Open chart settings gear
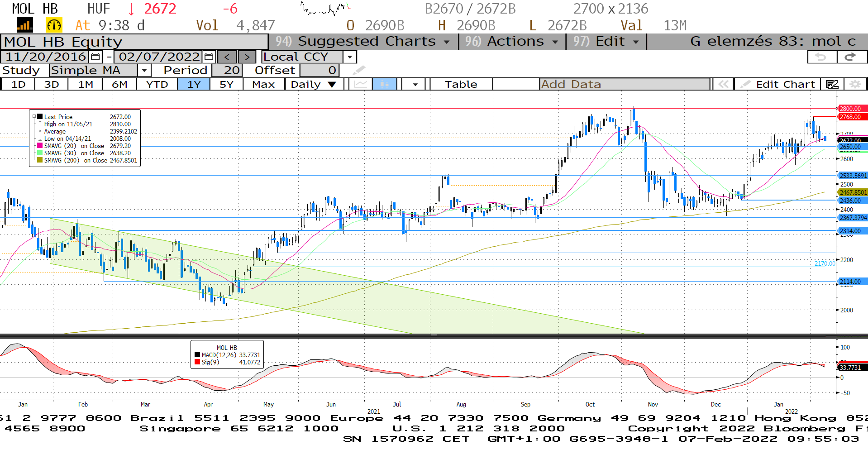The height and width of the screenshot is (464, 868). pos(855,84)
